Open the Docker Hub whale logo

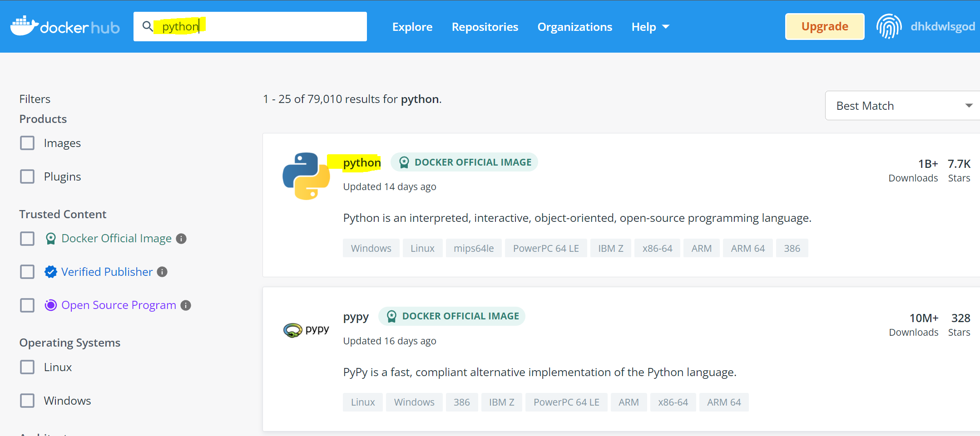(65, 26)
